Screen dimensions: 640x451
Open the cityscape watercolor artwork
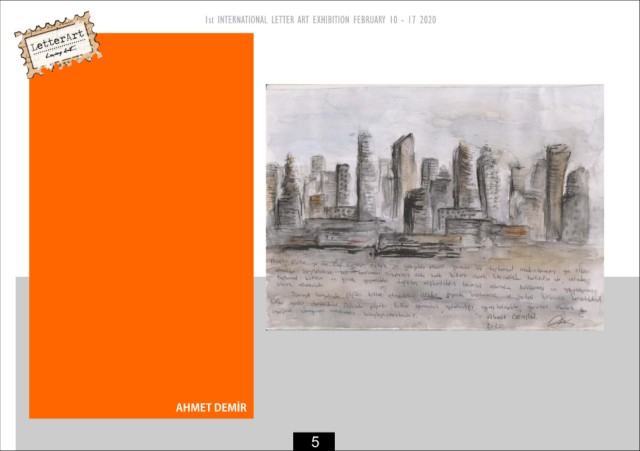coord(435,207)
